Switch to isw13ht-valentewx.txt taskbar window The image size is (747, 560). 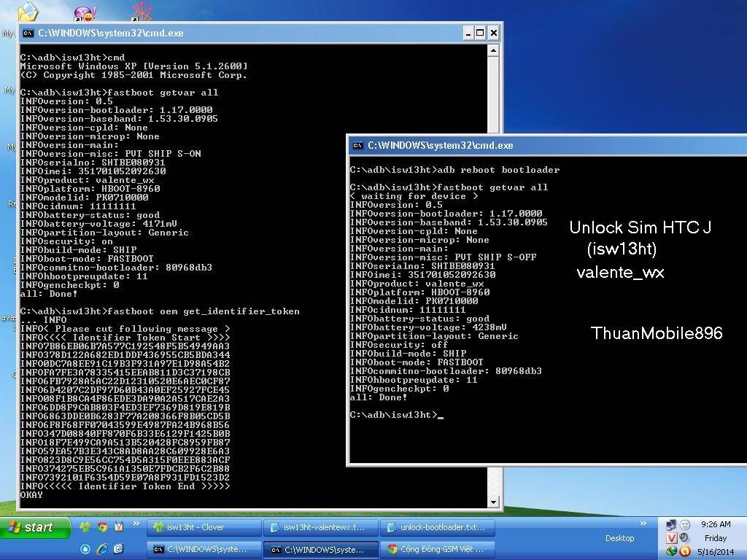pyautogui.click(x=321, y=527)
